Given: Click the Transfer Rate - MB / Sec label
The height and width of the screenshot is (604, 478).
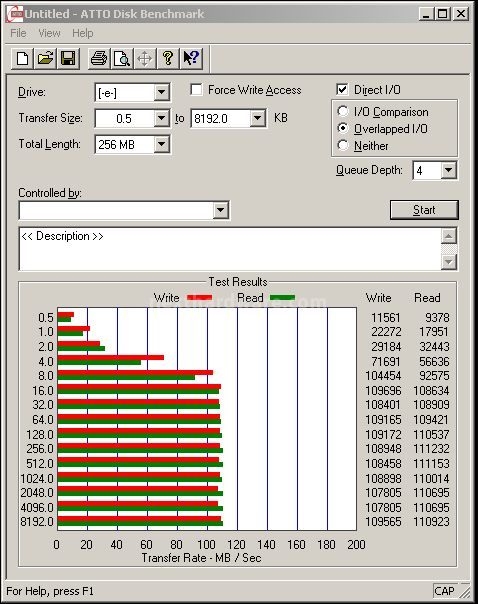Looking at the screenshot, I should tap(201, 558).
